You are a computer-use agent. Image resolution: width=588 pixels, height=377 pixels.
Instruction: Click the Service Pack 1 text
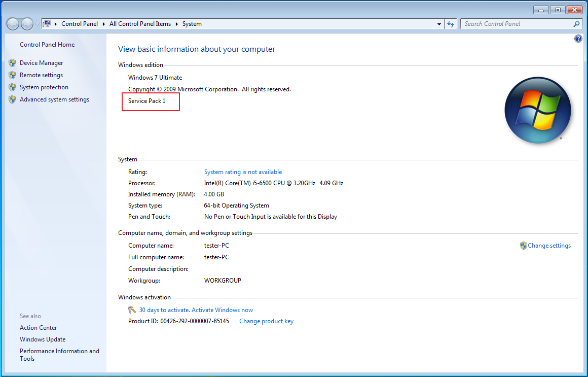click(146, 100)
